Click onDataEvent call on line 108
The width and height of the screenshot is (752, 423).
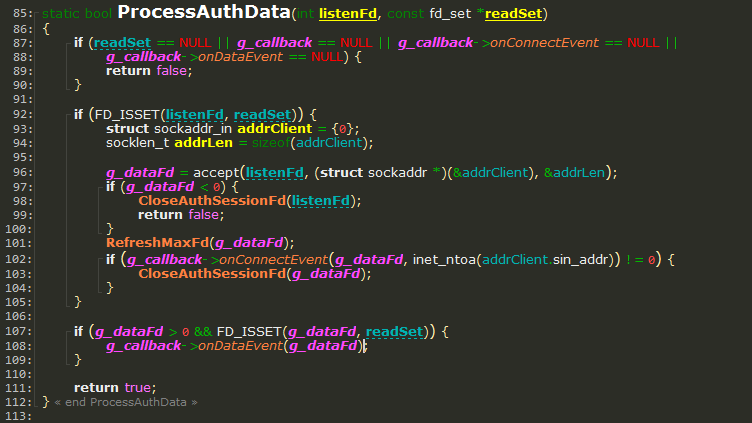pyautogui.click(x=236, y=345)
